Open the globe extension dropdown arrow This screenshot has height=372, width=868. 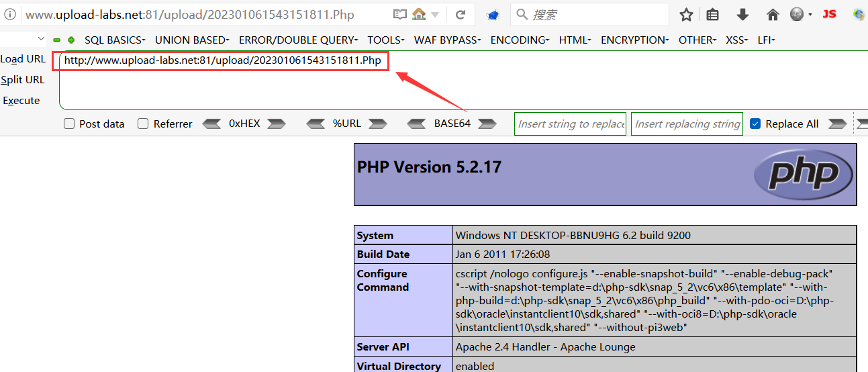coord(810,15)
